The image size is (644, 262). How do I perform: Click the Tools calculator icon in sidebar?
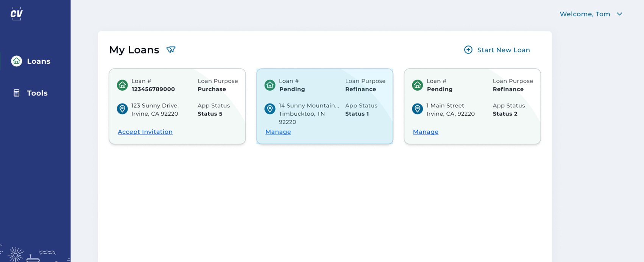point(16,93)
